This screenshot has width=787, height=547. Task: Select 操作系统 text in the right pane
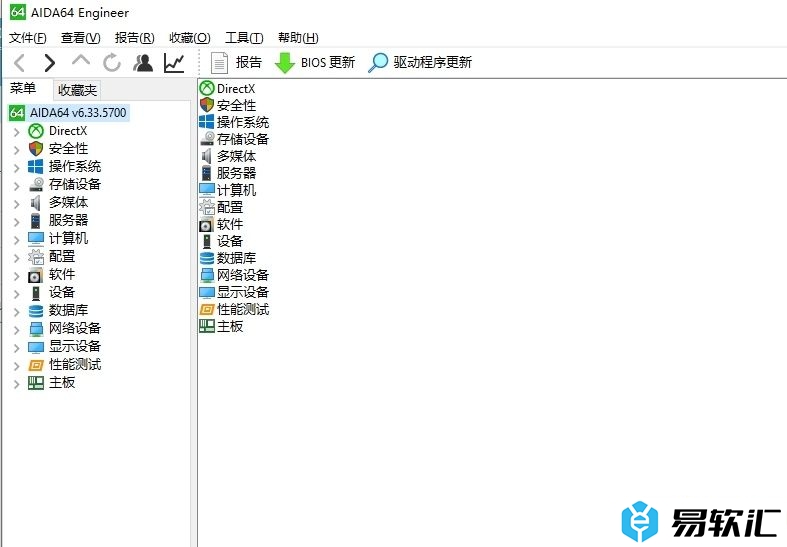click(x=243, y=122)
